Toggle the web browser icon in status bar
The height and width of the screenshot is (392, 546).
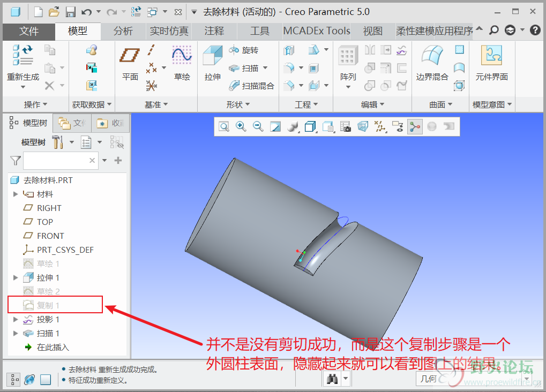(29, 380)
